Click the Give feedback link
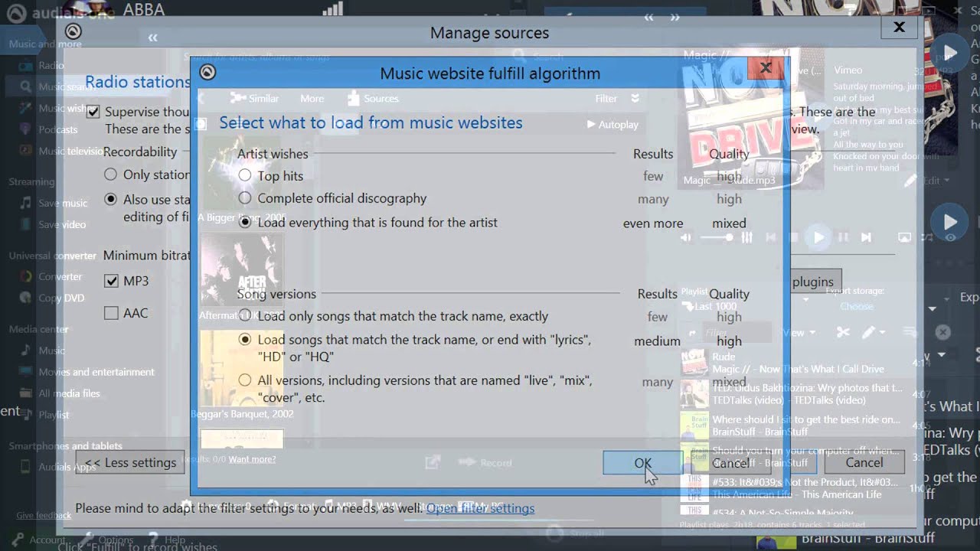This screenshot has height=551, width=980. [44, 515]
